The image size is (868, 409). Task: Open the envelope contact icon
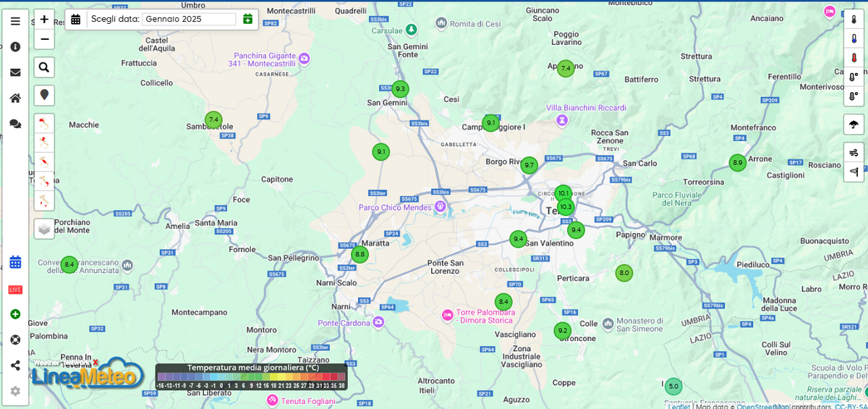tap(15, 72)
